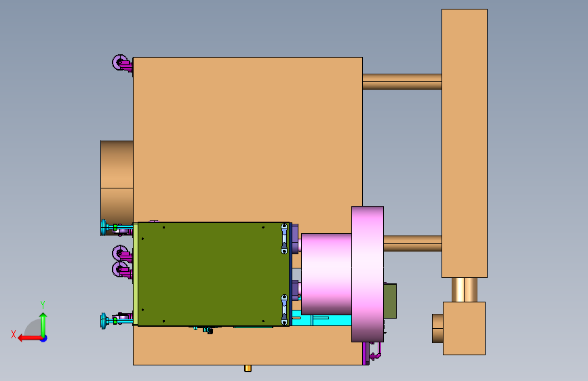Select the tan stub on the small block's left
The width and height of the screenshot is (588, 381).
pyautogui.click(x=437, y=329)
